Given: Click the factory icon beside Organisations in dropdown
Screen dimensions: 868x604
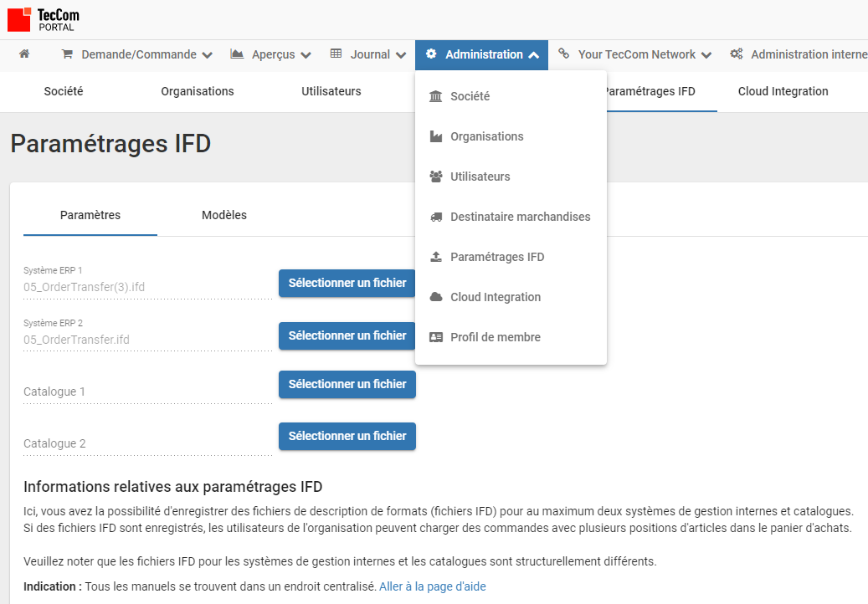Looking at the screenshot, I should coord(436,136).
